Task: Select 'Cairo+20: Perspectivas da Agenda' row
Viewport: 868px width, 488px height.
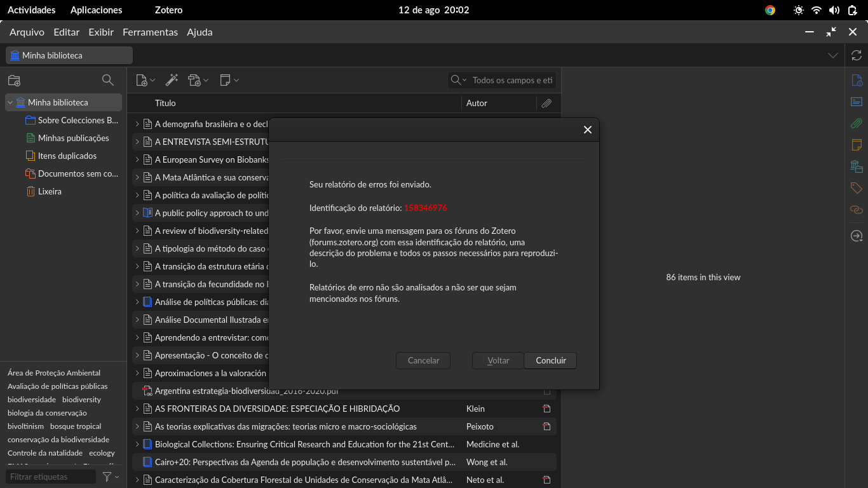Action: [x=344, y=462]
